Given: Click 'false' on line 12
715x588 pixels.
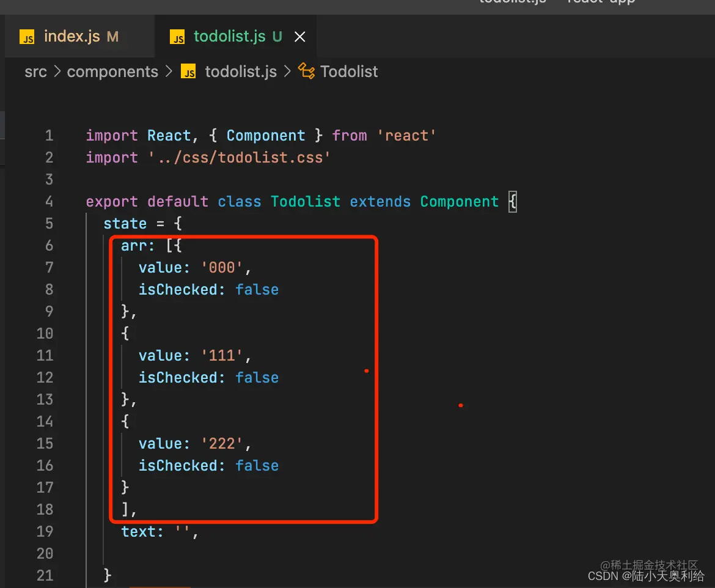Looking at the screenshot, I should 257,378.
